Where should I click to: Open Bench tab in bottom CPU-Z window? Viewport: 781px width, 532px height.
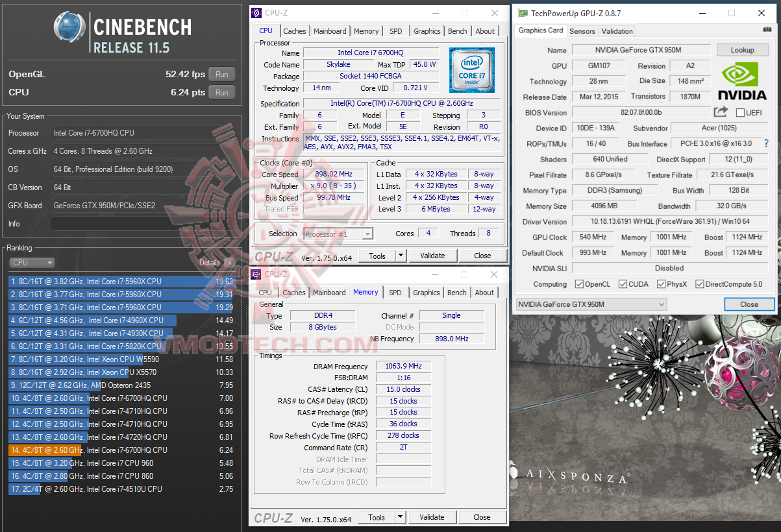click(x=457, y=293)
